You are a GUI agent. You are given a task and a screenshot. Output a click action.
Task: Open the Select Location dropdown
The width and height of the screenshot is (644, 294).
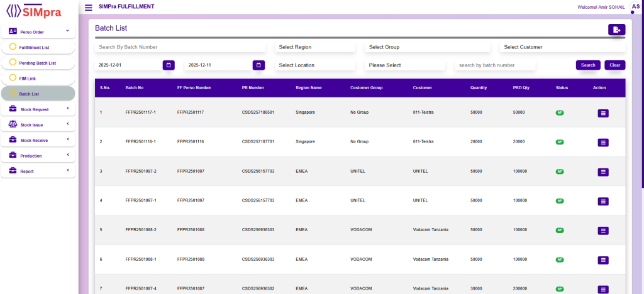(315, 65)
